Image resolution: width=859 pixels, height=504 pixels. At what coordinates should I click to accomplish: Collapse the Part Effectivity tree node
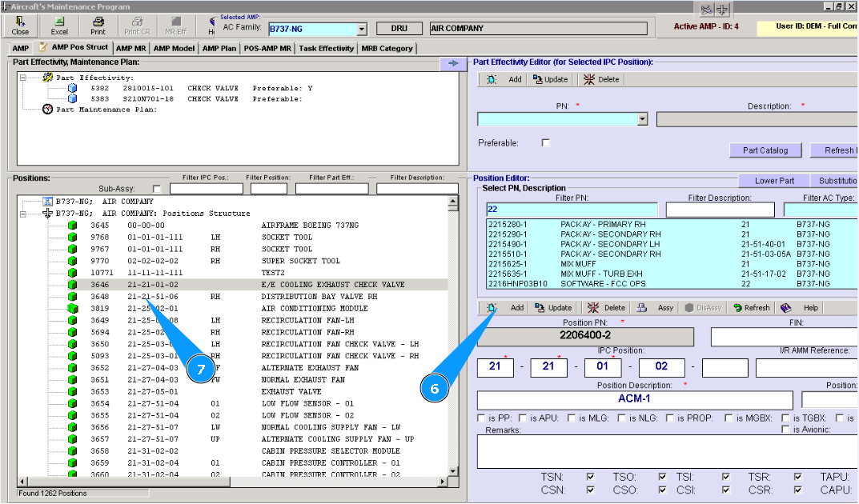pyautogui.click(x=24, y=78)
